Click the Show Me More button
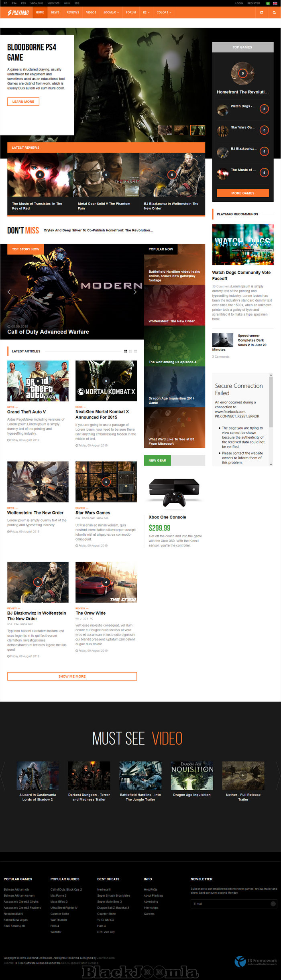The image size is (281, 980). (72, 676)
